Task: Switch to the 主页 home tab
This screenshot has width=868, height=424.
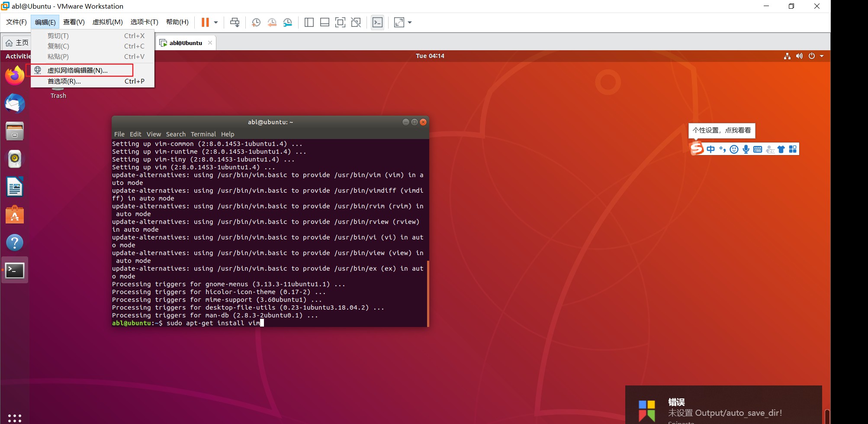Action: (x=17, y=43)
